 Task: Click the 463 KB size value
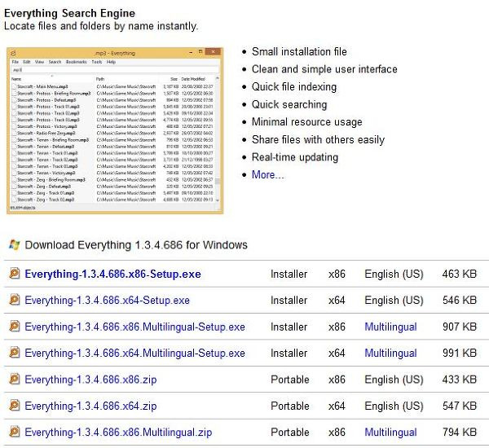coord(460,274)
